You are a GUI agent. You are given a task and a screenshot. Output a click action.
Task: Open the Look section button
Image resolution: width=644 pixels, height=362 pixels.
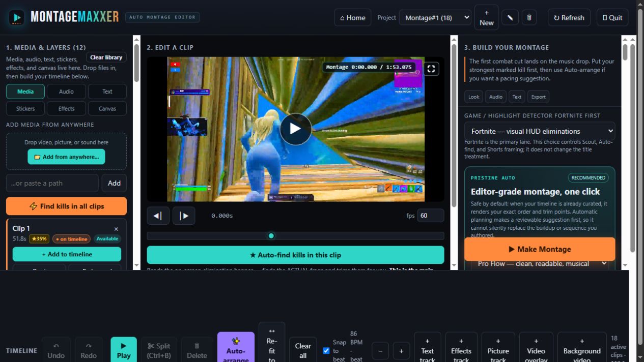[x=474, y=97]
